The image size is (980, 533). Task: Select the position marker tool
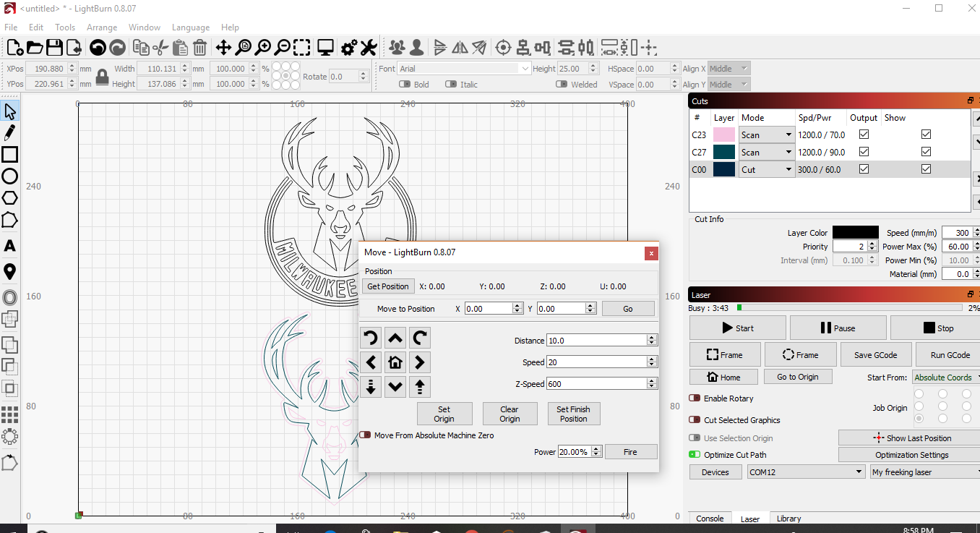(x=10, y=272)
